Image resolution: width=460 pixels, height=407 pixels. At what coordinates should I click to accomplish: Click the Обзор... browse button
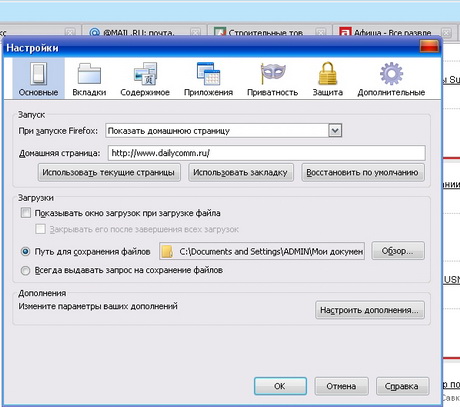(398, 251)
